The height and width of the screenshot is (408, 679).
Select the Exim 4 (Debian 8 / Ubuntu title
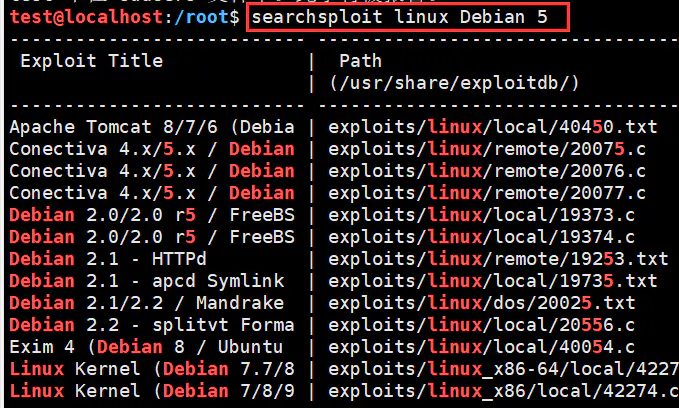[x=146, y=347]
